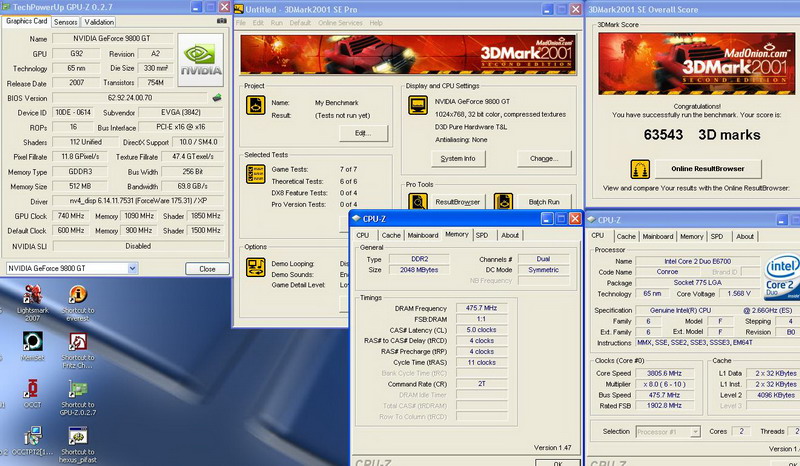This screenshot has height=466, width=800.
Task: Click the Project icon in 3DMark2001
Action: [x=256, y=105]
